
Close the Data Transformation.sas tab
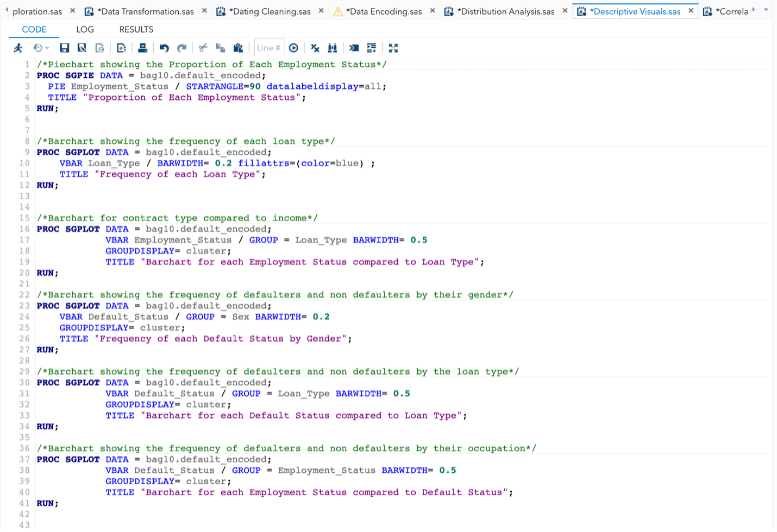tap(204, 10)
